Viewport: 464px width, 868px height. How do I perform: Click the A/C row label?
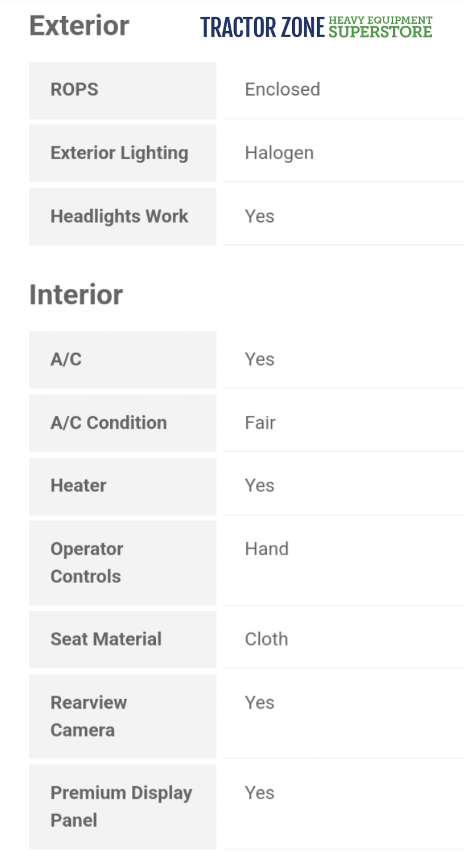pos(66,359)
